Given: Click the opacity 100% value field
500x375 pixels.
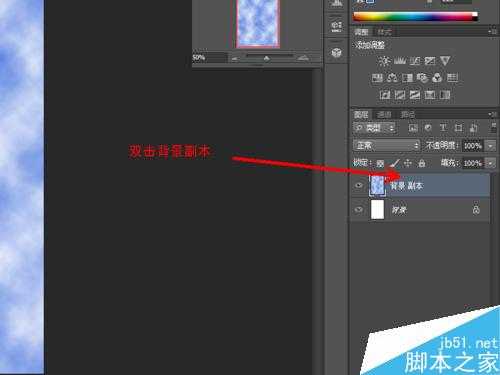Looking at the screenshot, I should tap(473, 146).
